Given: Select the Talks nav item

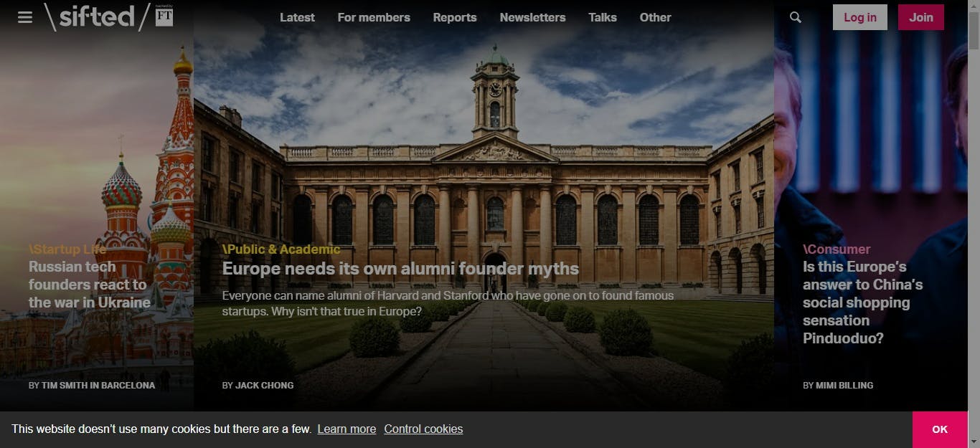Looking at the screenshot, I should coord(603,17).
